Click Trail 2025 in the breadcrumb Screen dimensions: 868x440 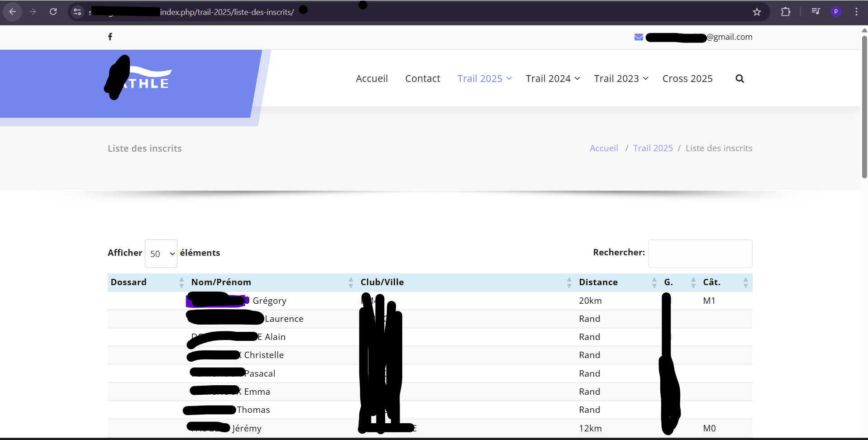(x=653, y=148)
